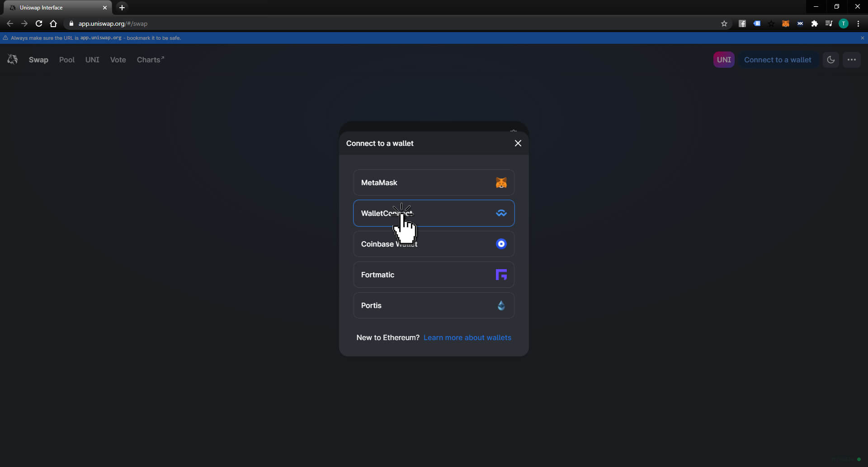868x467 pixels.
Task: Click the blue infinity-style extension icon
Action: click(800, 23)
